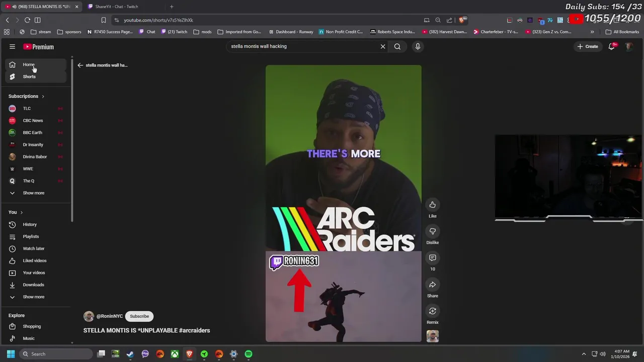Open the Brave browser taskbar icon
The image size is (644, 362).
[190, 354]
